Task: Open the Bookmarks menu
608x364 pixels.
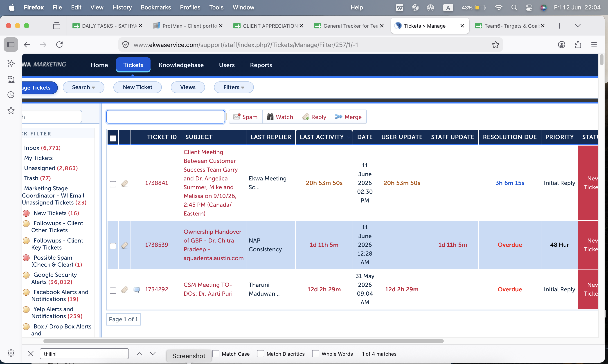Action: pyautogui.click(x=156, y=7)
